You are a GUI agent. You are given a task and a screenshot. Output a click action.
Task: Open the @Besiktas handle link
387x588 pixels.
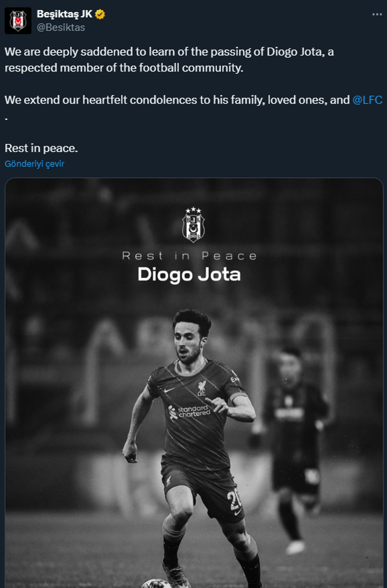pyautogui.click(x=61, y=27)
